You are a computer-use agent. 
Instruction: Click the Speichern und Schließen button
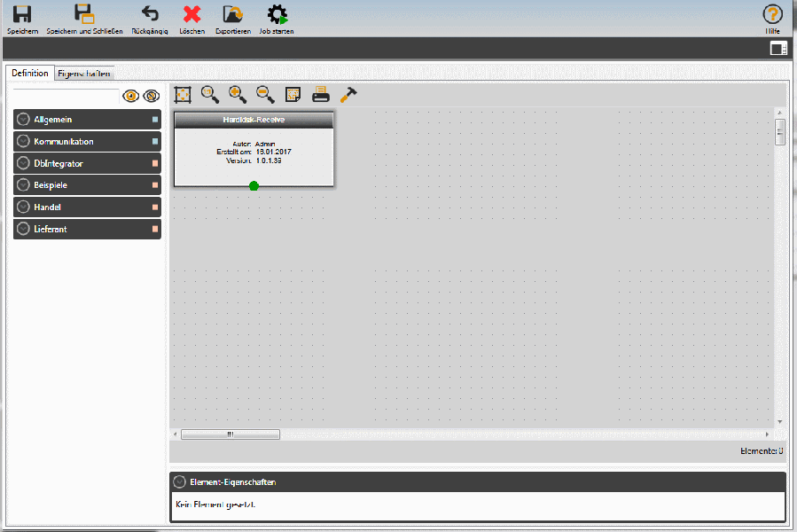(x=84, y=16)
